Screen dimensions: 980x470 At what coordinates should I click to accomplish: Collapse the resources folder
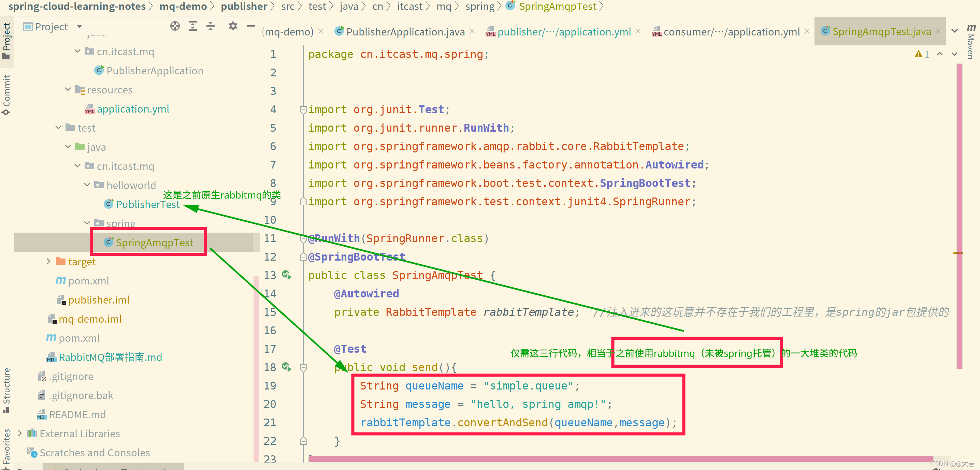pyautogui.click(x=68, y=89)
